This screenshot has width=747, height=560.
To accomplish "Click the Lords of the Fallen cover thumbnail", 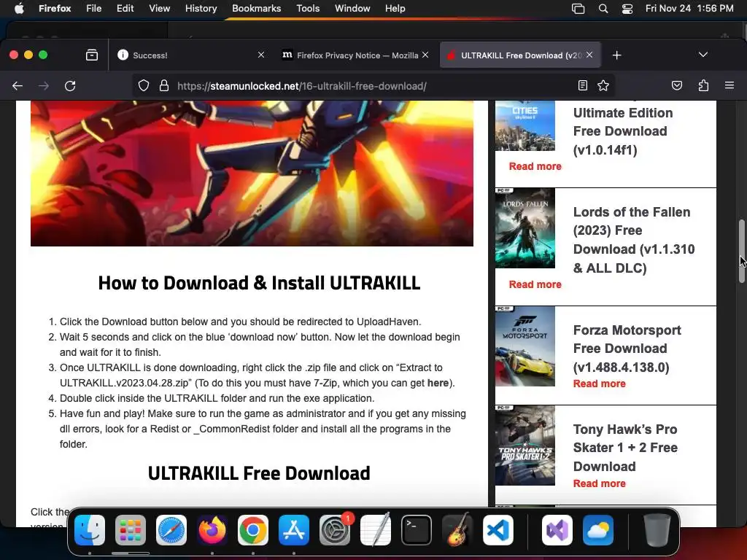I will point(525,228).
